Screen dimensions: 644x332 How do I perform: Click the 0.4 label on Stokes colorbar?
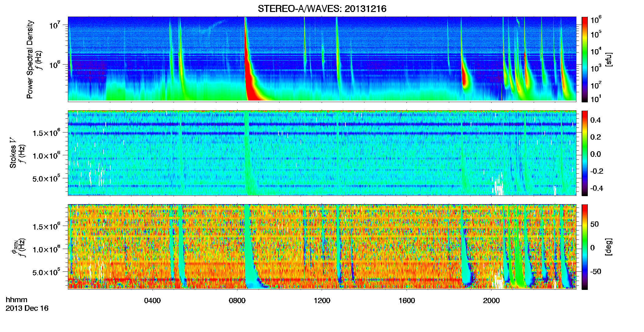(595, 120)
